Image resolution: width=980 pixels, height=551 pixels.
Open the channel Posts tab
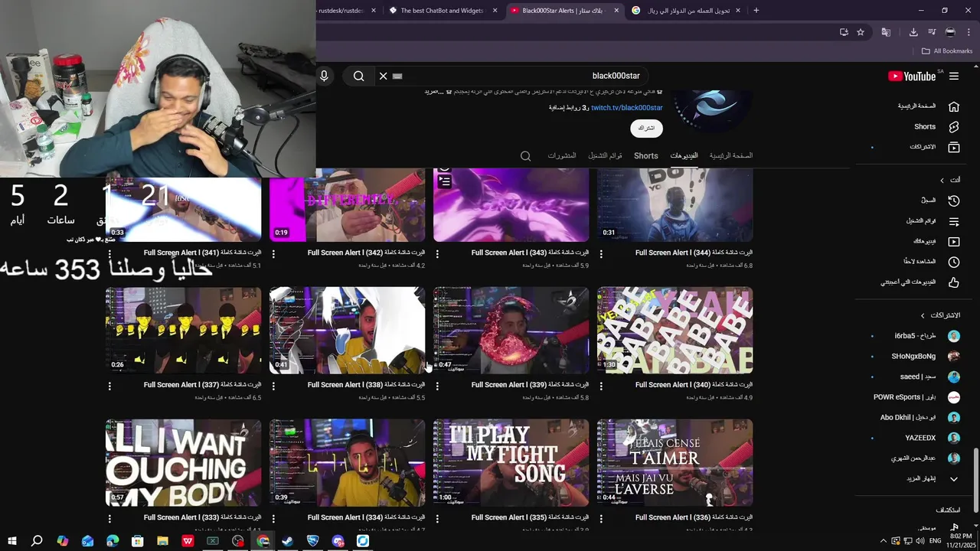(561, 155)
